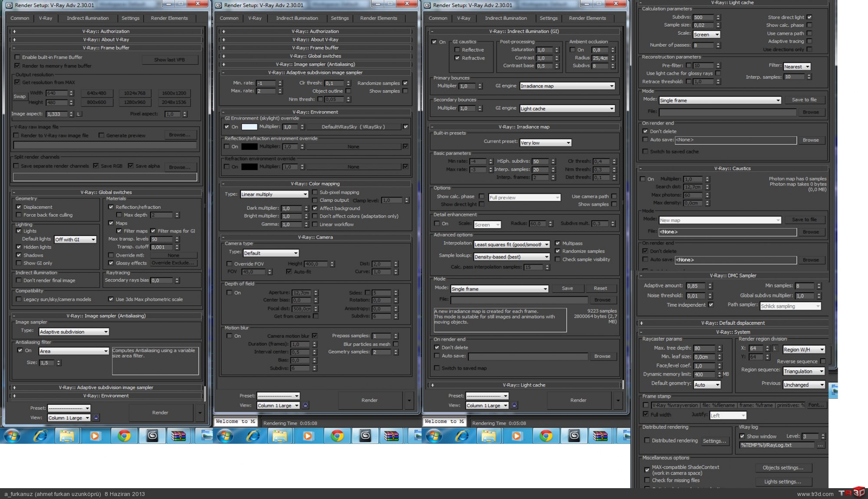Viewport: 868px width, 499px height.
Task: Select the V-Ray tab in the third window
Action: tap(464, 18)
